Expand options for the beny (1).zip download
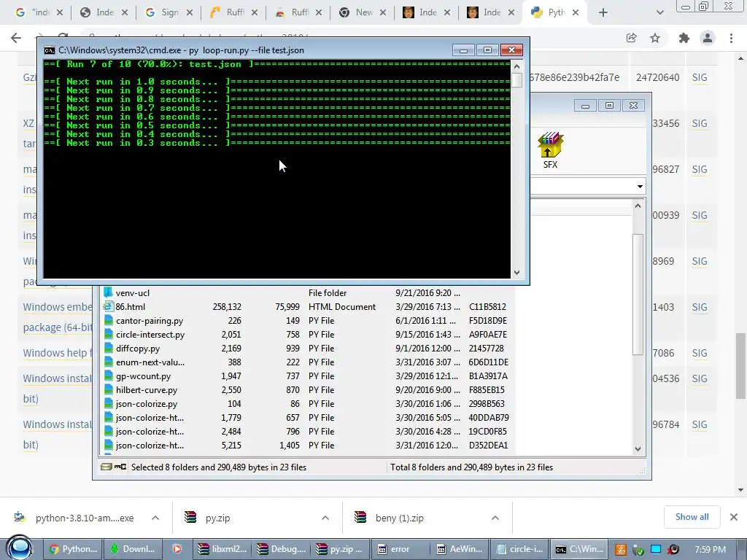Screen dimensions: 747x560 [x=495, y=518]
